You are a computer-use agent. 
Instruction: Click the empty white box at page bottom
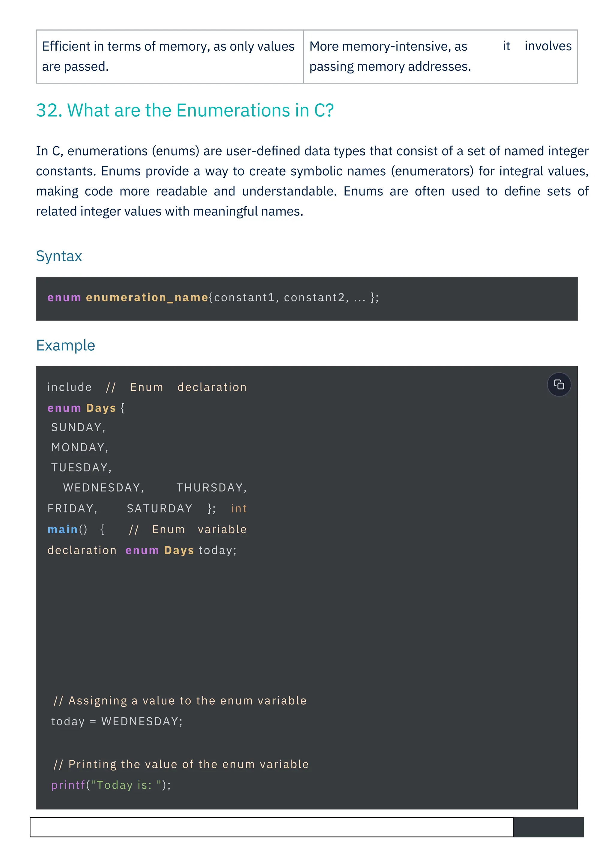tap(271, 827)
